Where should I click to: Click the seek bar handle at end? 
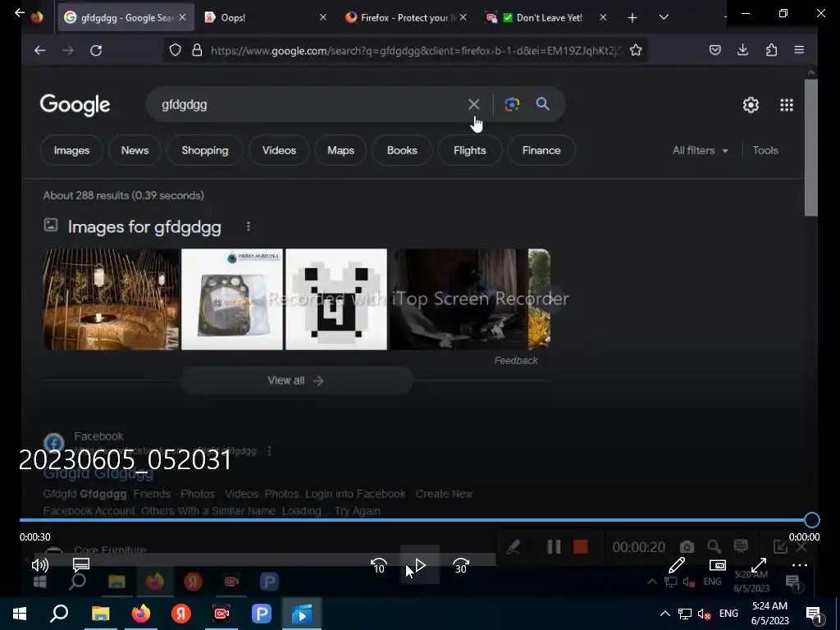pyautogui.click(x=811, y=519)
